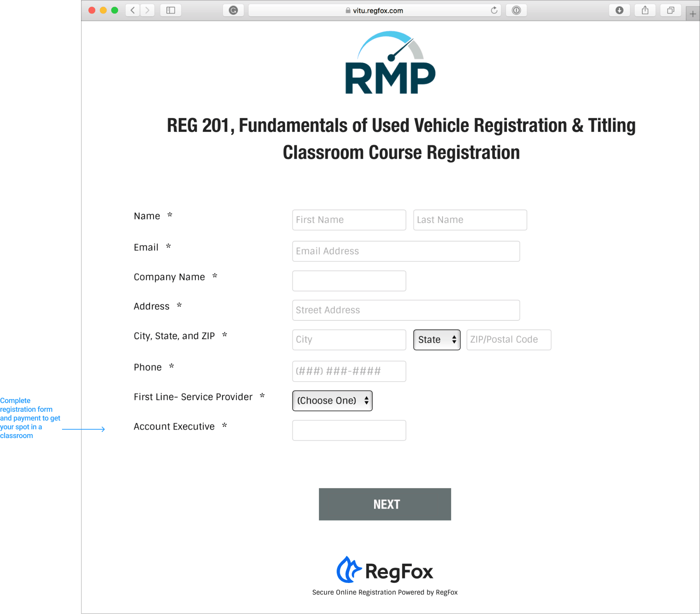Go back using the browser back arrow
This screenshot has width=700, height=614.
[x=133, y=10]
